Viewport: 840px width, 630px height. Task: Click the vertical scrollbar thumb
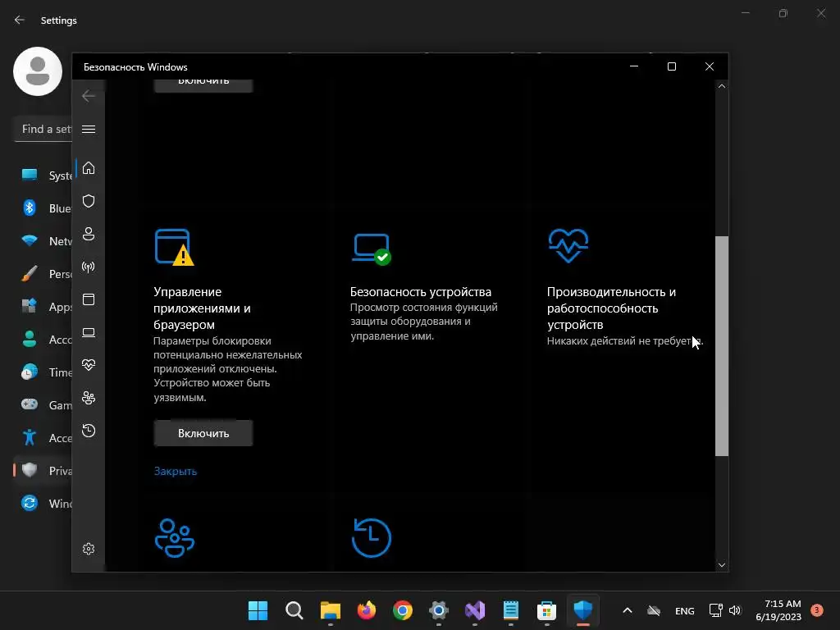coord(722,346)
